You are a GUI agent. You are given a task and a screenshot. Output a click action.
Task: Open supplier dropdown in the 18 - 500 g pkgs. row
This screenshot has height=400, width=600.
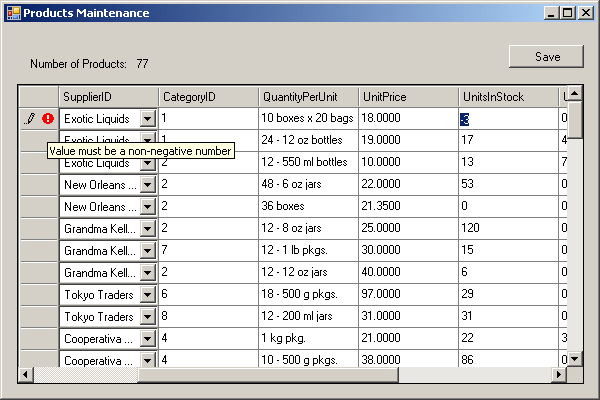point(148,294)
